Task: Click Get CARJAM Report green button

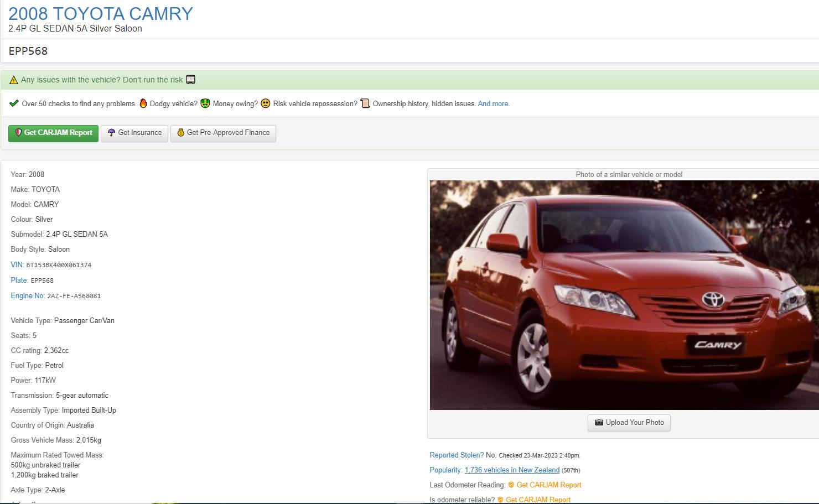Action: coord(53,133)
